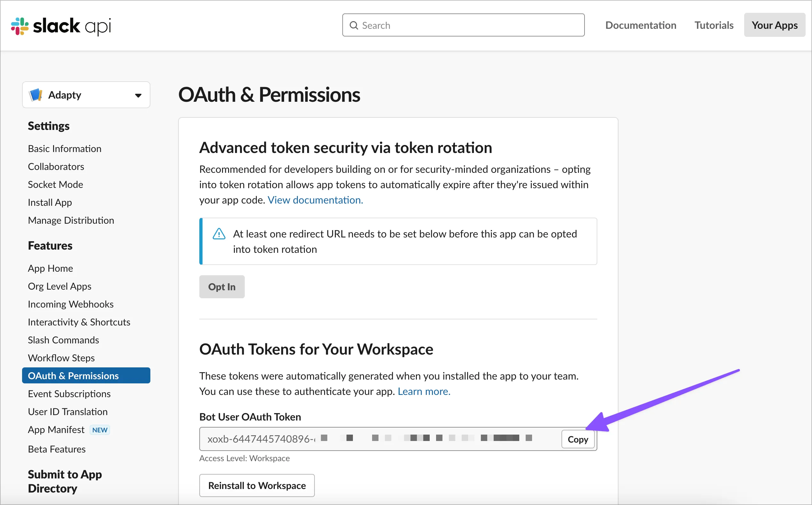Click the search magnifier icon
The image size is (812, 505).
click(x=354, y=25)
